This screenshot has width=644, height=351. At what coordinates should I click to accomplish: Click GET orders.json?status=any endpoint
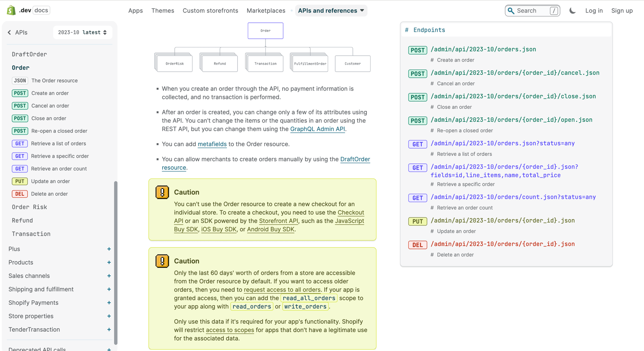(503, 143)
